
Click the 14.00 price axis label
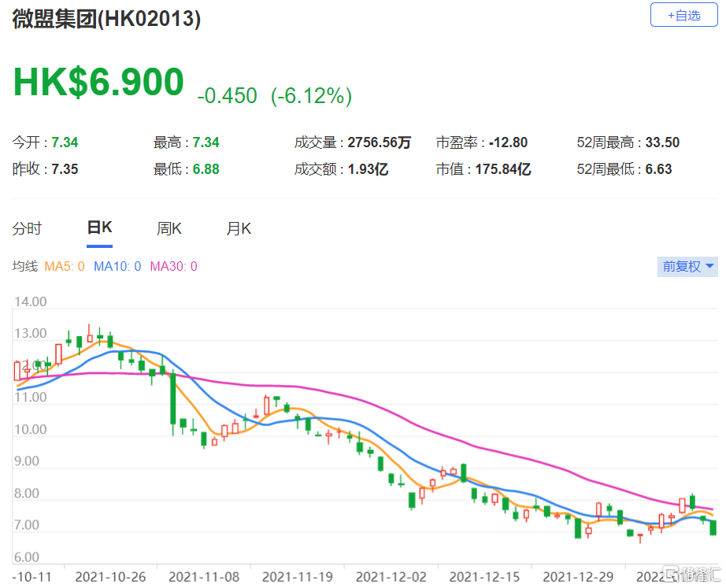(31, 301)
